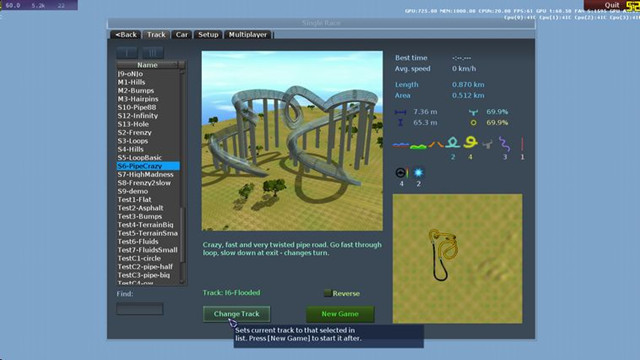Select track S8-Frenzy2slow in the list

click(x=148, y=183)
